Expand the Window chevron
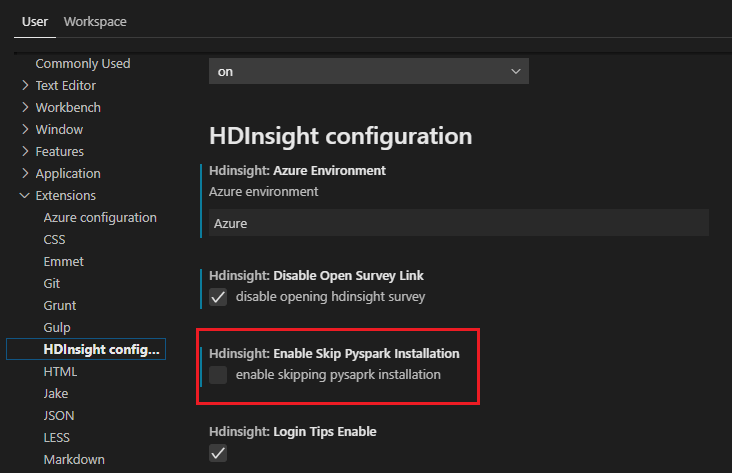The height and width of the screenshot is (473, 732). point(25,129)
